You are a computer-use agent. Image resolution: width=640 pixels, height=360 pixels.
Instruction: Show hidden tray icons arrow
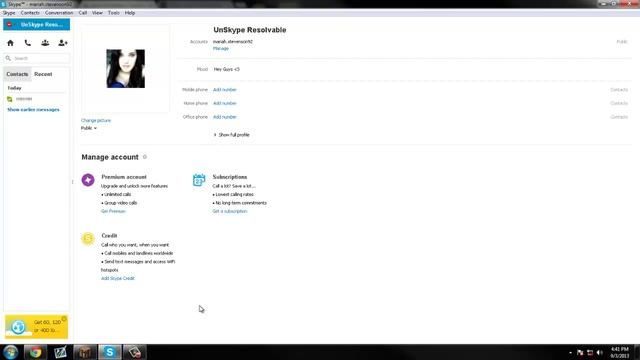[x=570, y=353]
